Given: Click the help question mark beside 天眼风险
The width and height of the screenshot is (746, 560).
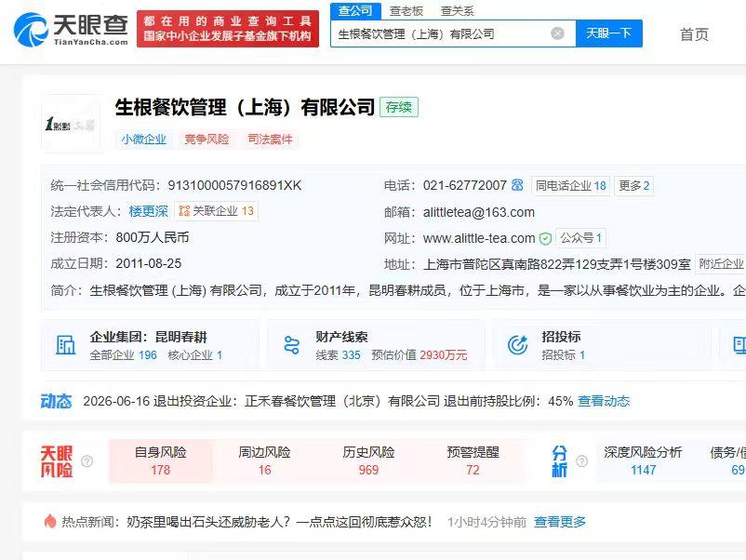Looking at the screenshot, I should 87,461.
